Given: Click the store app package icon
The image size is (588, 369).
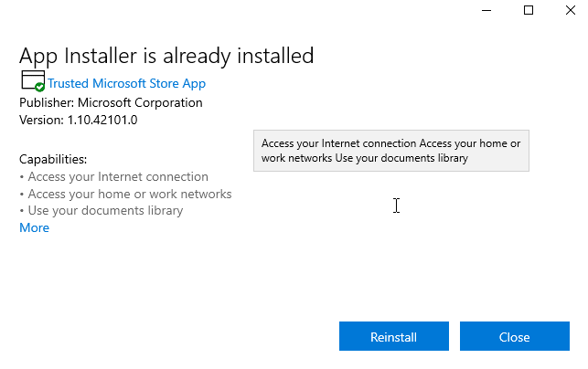Looking at the screenshot, I should click(x=29, y=79).
